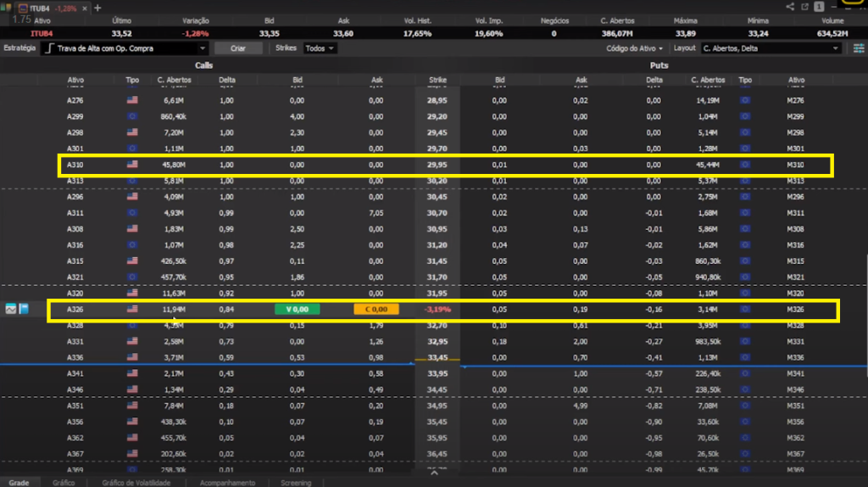Click the green V 0,00 sell button
The width and height of the screenshot is (868, 487).
(x=298, y=310)
